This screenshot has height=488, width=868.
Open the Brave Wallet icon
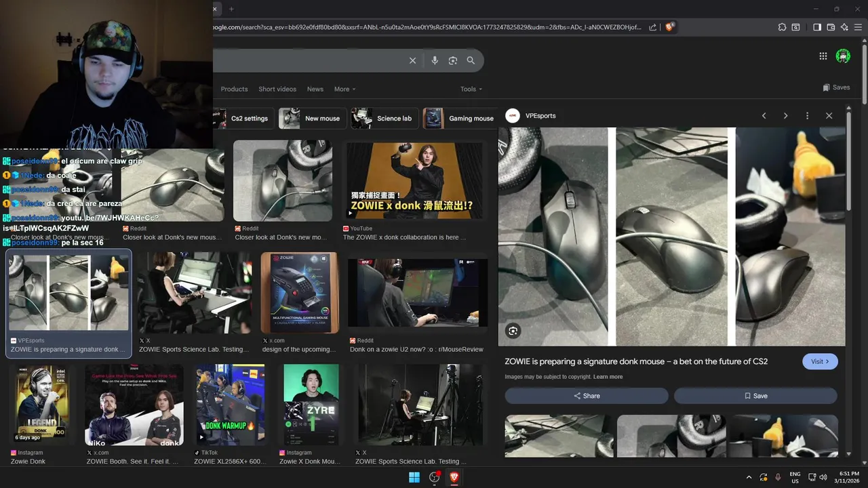coord(831,27)
